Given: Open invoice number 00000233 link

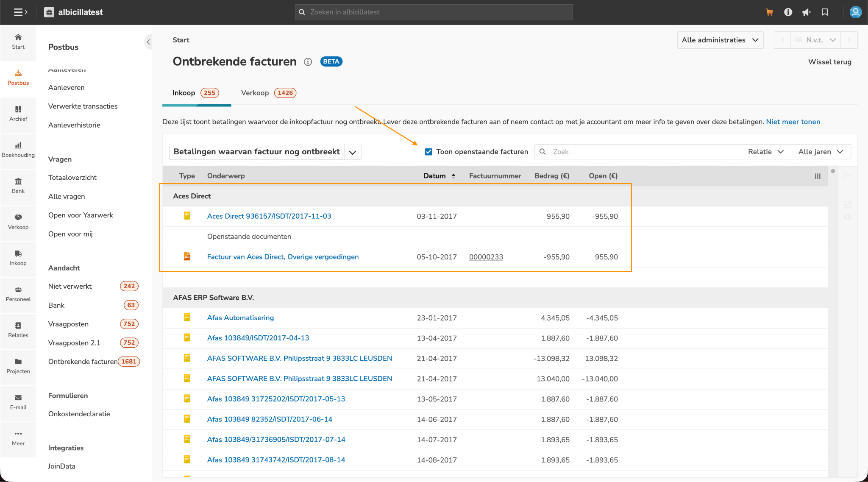Looking at the screenshot, I should tap(486, 257).
